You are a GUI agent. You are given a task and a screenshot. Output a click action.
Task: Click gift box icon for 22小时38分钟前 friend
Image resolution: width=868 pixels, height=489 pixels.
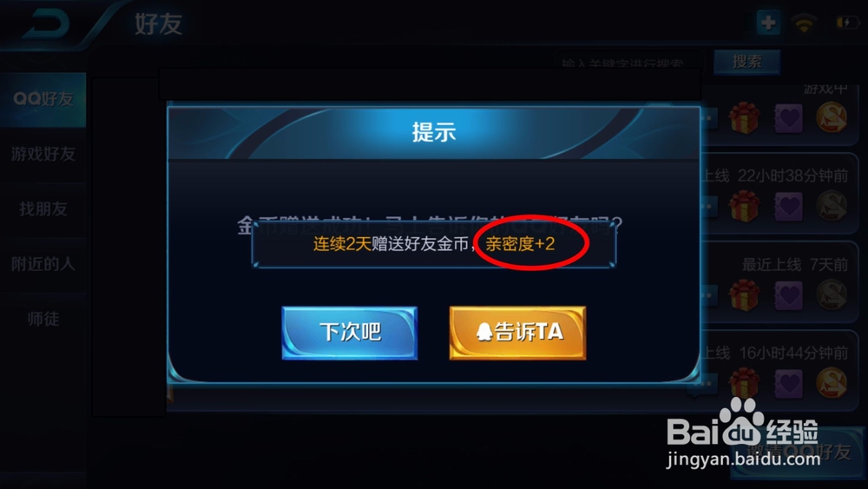coord(745,206)
